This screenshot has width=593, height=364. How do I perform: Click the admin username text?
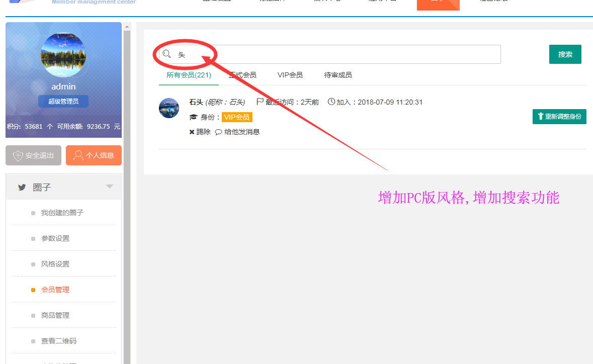click(x=63, y=86)
